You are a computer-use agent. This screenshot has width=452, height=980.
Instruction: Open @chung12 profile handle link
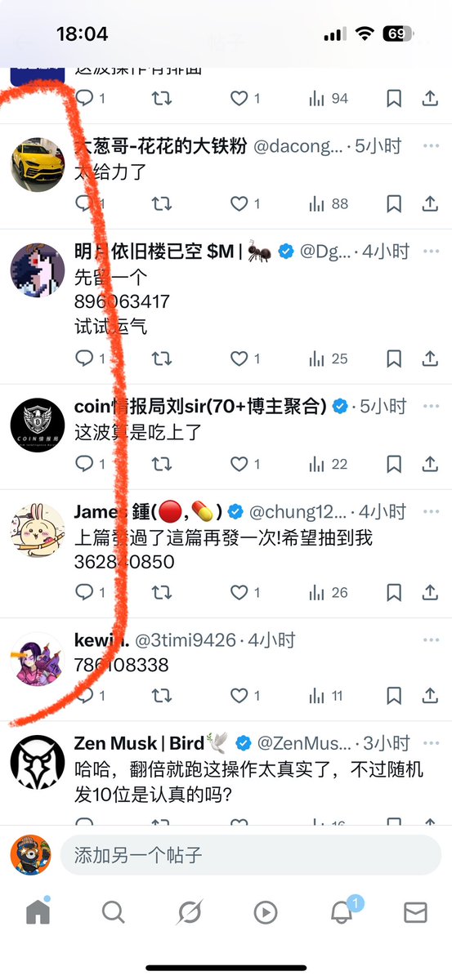298,512
